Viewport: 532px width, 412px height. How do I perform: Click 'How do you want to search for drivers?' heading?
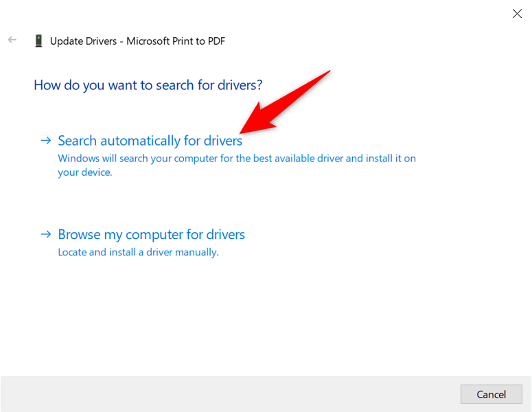tap(148, 85)
